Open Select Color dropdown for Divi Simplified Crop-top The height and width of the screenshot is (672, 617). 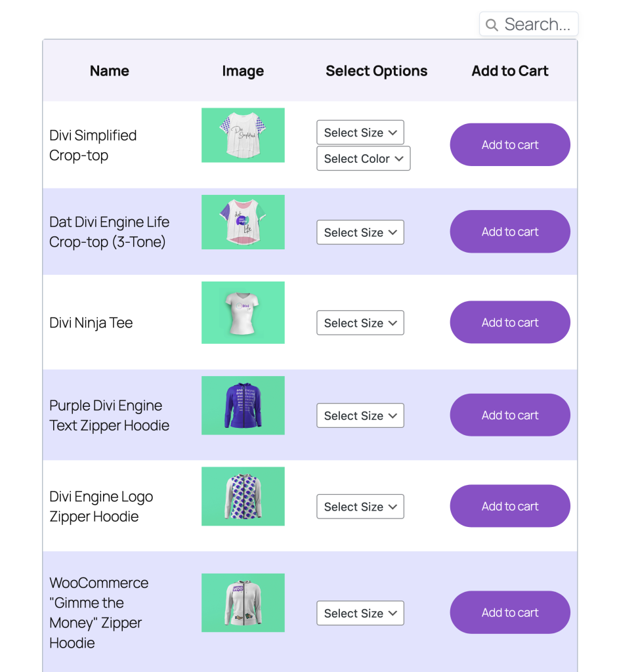click(x=363, y=158)
